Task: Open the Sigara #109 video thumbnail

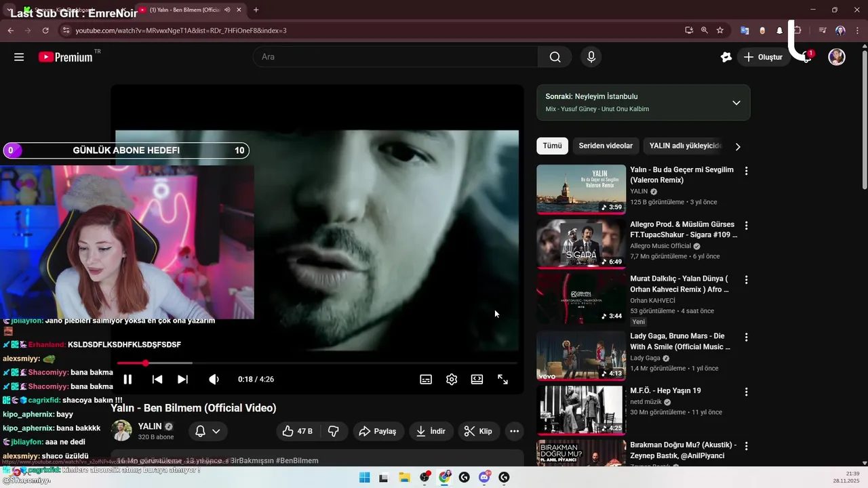Action: coord(581,244)
